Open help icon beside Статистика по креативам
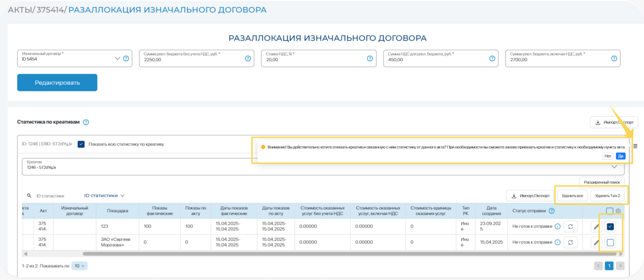 click(x=86, y=122)
